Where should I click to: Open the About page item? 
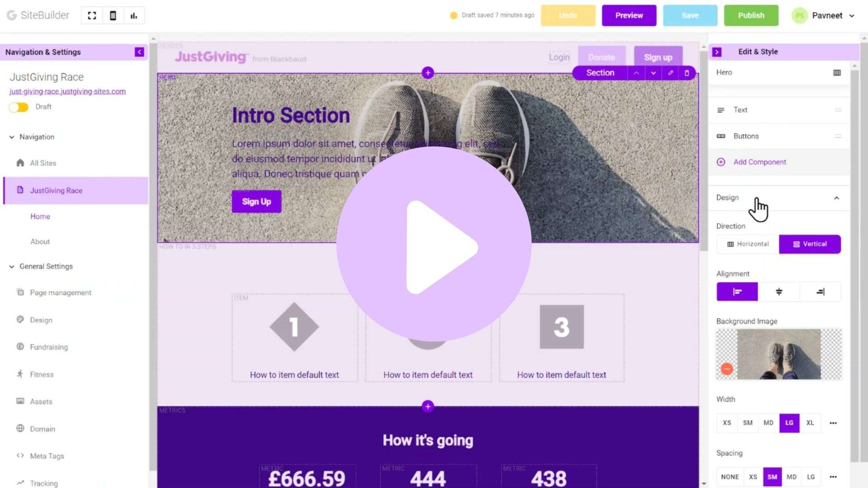[x=40, y=242]
